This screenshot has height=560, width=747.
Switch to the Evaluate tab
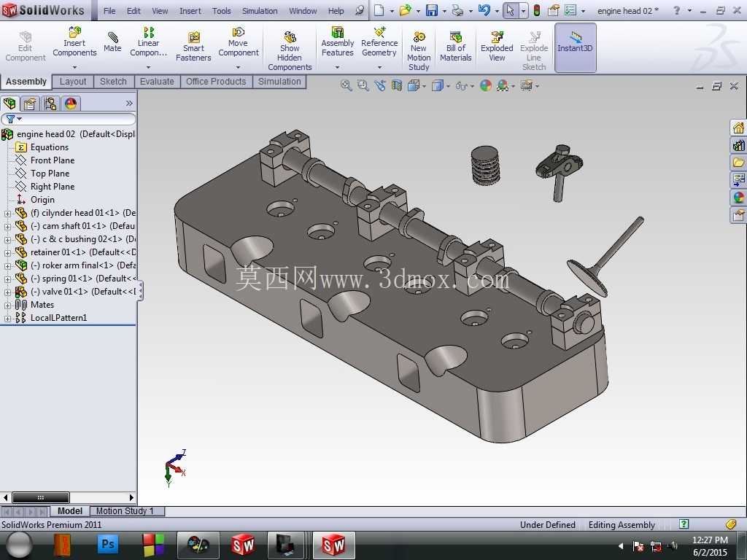pos(157,82)
